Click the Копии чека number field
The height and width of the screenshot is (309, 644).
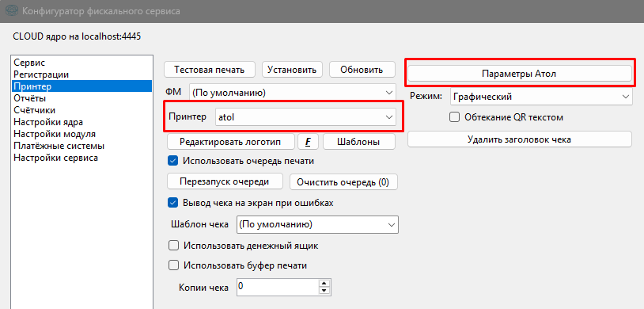pyautogui.click(x=278, y=286)
